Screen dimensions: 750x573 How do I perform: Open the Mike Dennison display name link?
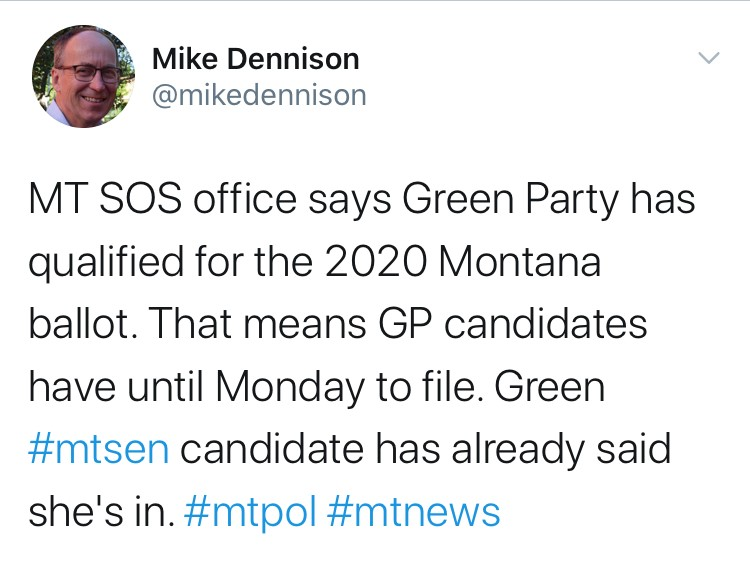click(x=255, y=59)
